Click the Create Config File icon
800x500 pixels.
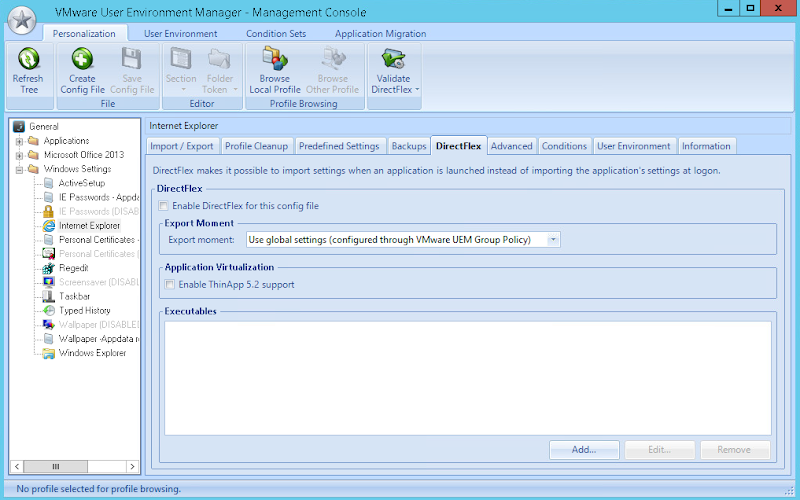82,59
